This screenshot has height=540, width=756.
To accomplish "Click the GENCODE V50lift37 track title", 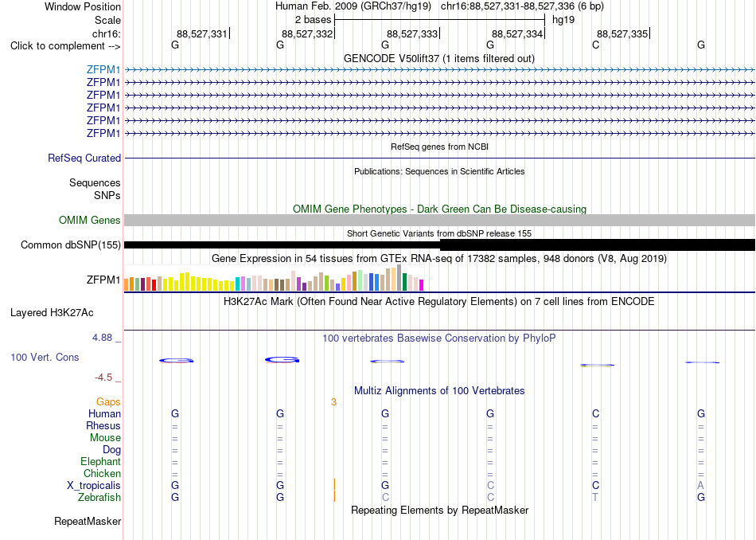I will click(439, 58).
